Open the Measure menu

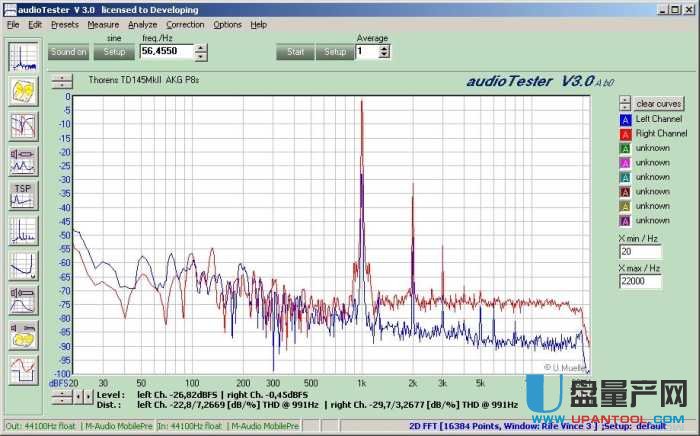[103, 24]
